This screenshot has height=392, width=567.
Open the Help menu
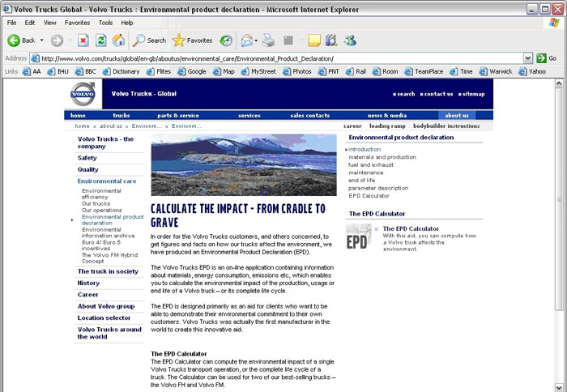click(127, 23)
